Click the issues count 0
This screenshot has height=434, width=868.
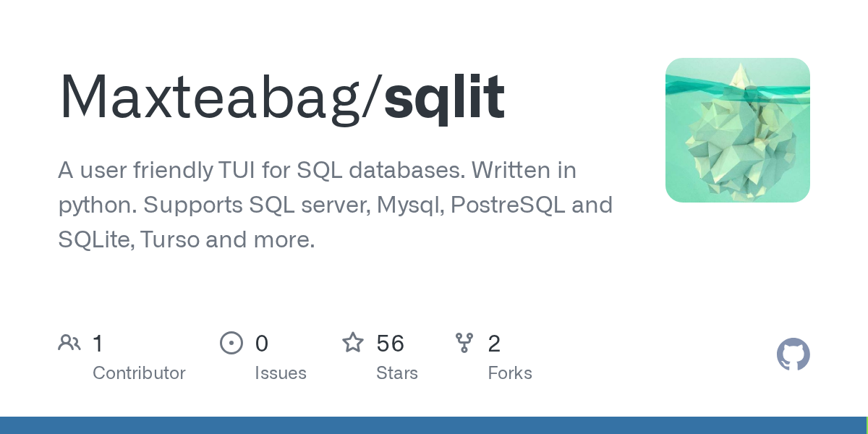(262, 344)
